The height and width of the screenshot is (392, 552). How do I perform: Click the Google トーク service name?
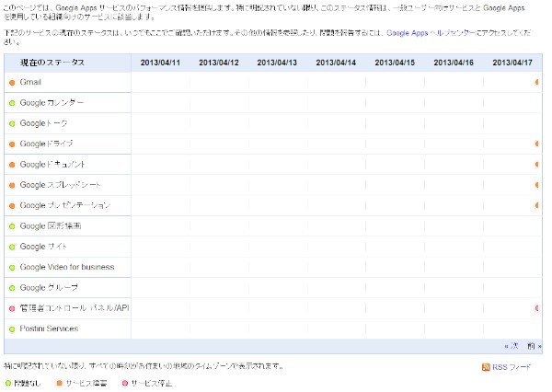pyautogui.click(x=43, y=123)
